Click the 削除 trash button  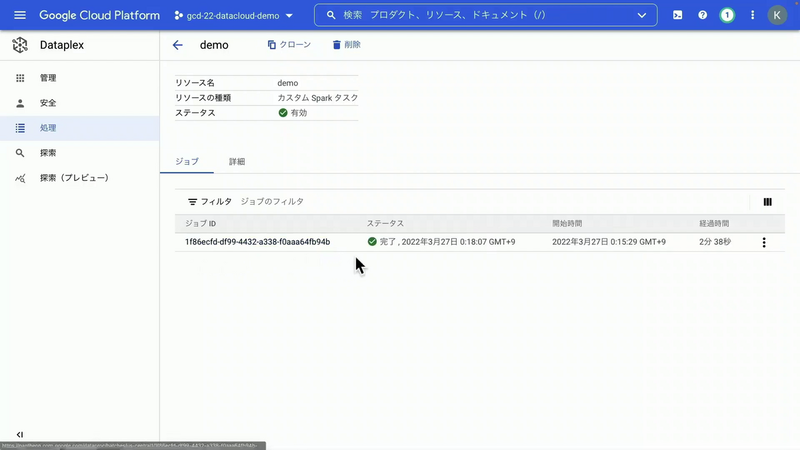tap(346, 45)
